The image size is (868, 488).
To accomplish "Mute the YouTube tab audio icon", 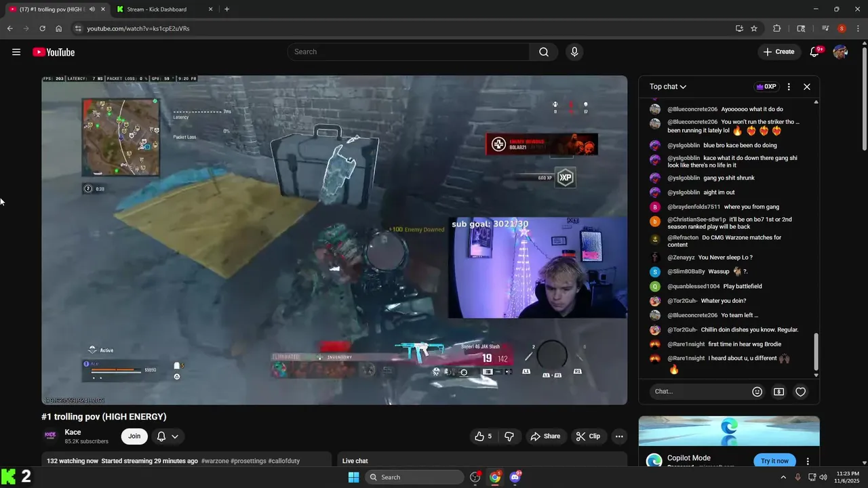I will [x=92, y=9].
